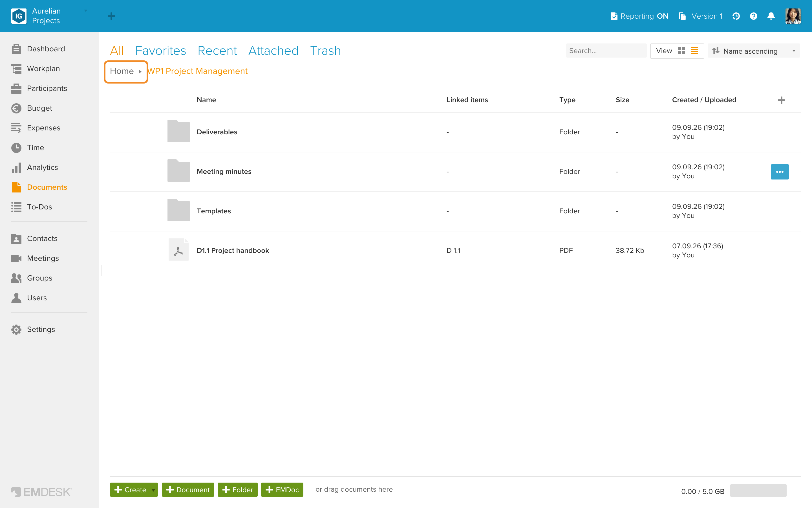Screen dimensions: 812x508
Task: Open the Deliverables folder
Action: point(217,132)
